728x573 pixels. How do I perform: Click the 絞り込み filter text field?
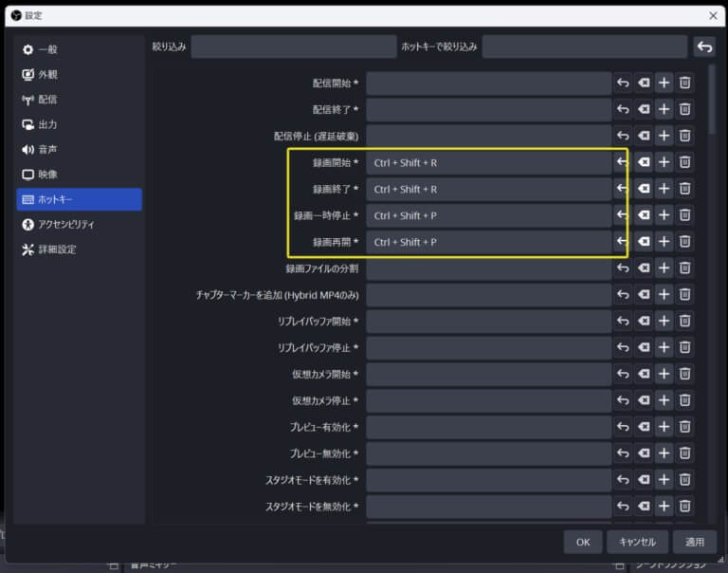(x=293, y=46)
